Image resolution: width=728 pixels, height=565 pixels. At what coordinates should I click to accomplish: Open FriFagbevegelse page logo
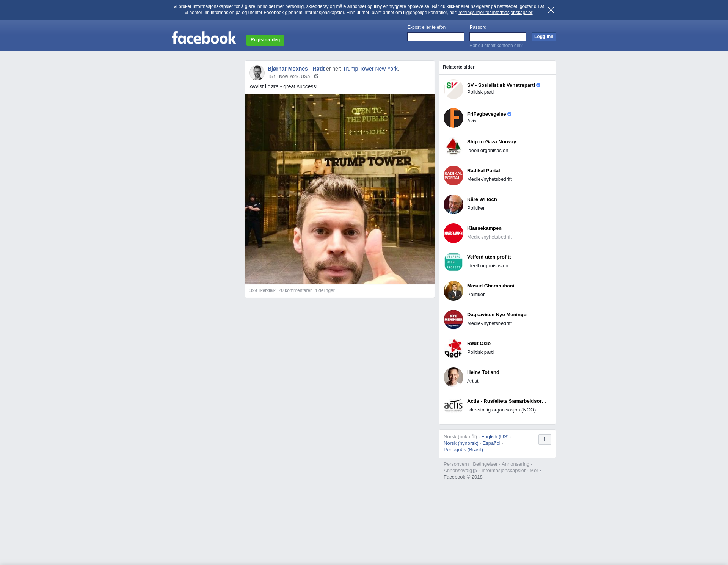tap(453, 118)
